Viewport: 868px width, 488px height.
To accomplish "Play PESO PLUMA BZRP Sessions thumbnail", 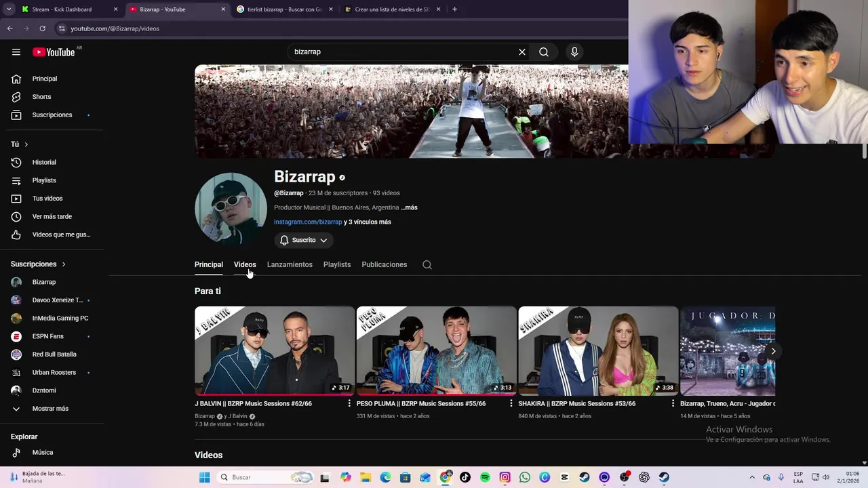I will pyautogui.click(x=436, y=351).
